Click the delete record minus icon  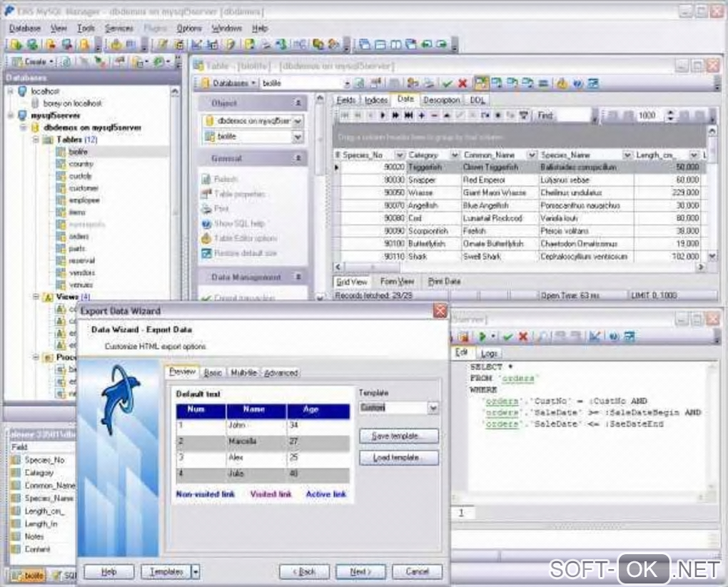[434, 116]
